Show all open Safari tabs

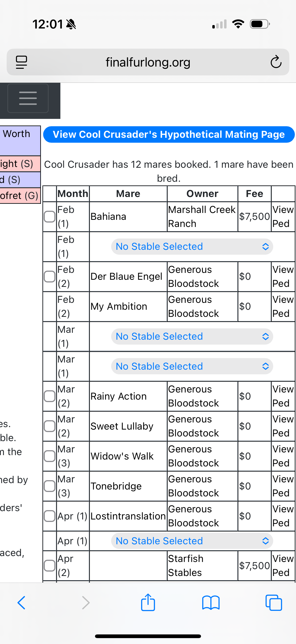coord(274,602)
